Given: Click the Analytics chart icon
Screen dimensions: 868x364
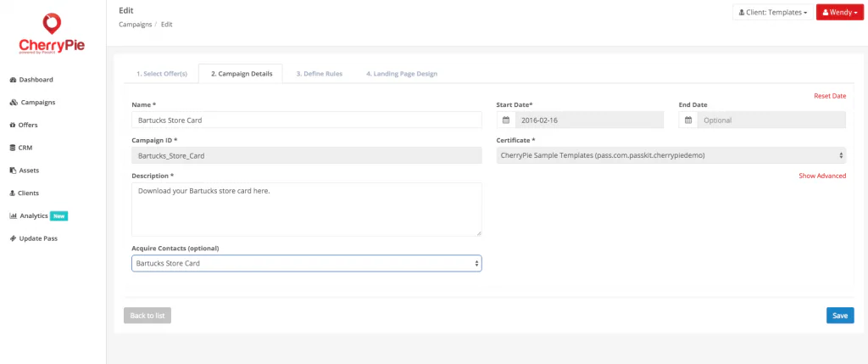Looking at the screenshot, I should (14, 216).
